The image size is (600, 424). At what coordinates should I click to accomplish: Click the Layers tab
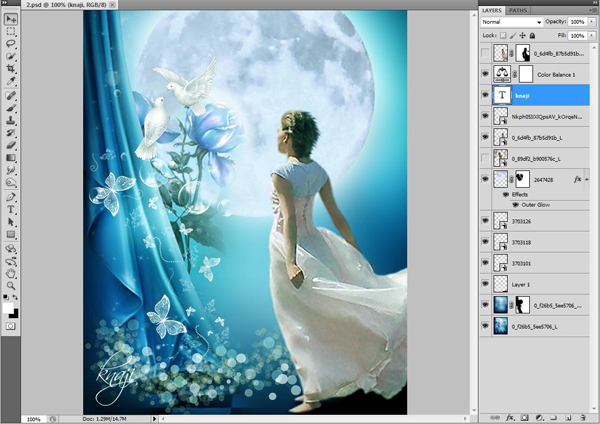tap(493, 9)
